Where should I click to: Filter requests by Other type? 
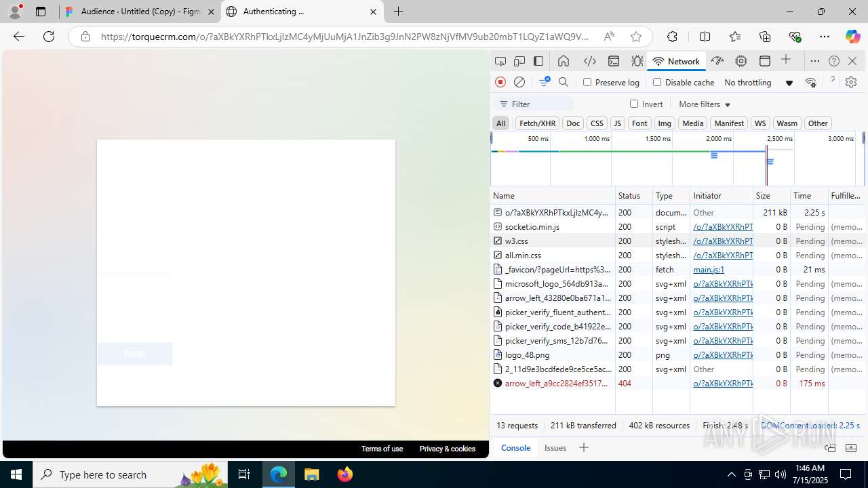(818, 123)
